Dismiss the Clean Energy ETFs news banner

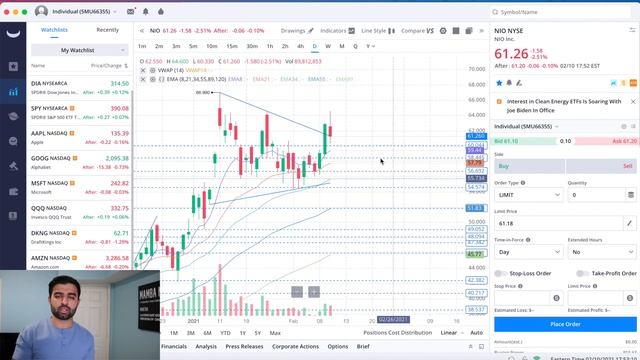pyautogui.click(x=633, y=101)
